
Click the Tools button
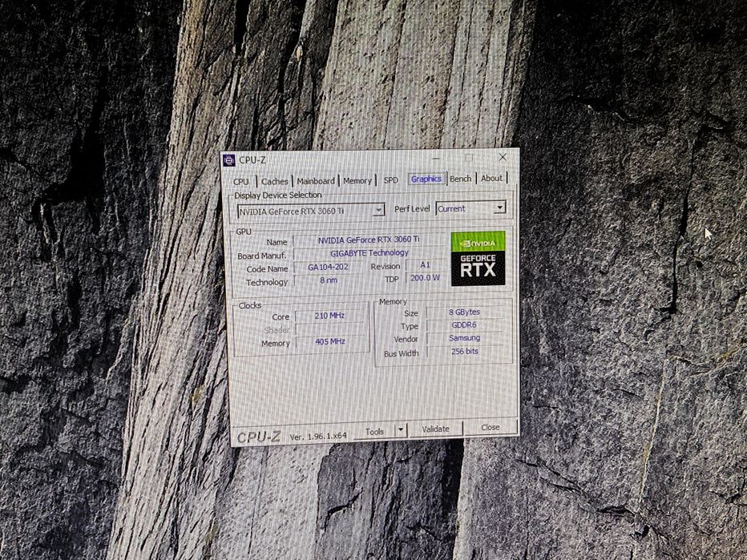(x=374, y=431)
